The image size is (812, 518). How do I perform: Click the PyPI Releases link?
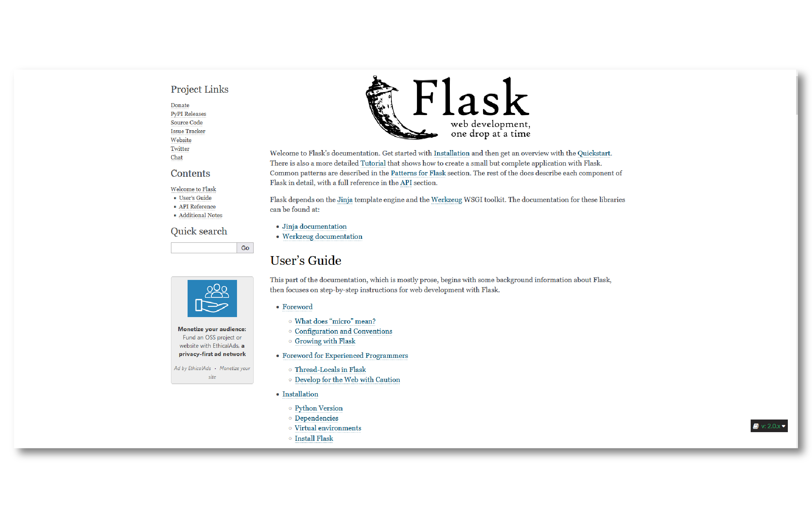tap(188, 114)
